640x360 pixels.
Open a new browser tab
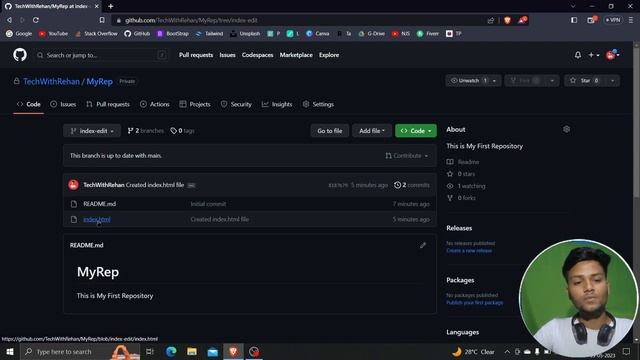pos(111,6)
